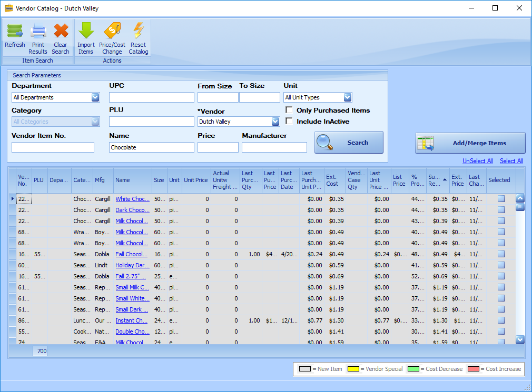Expand the Vendor dropdown showing Dutch Valley

click(275, 122)
